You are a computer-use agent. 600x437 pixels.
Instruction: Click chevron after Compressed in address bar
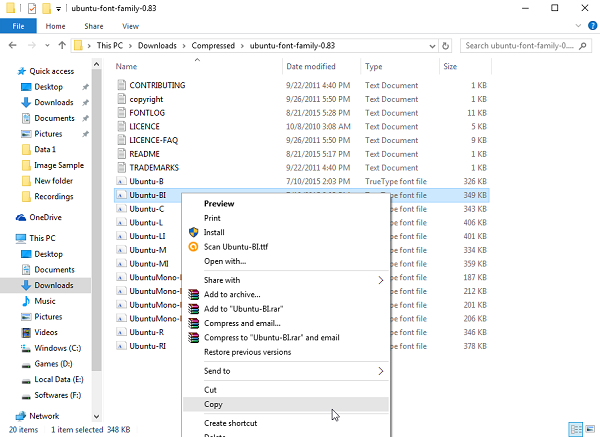(x=242, y=46)
